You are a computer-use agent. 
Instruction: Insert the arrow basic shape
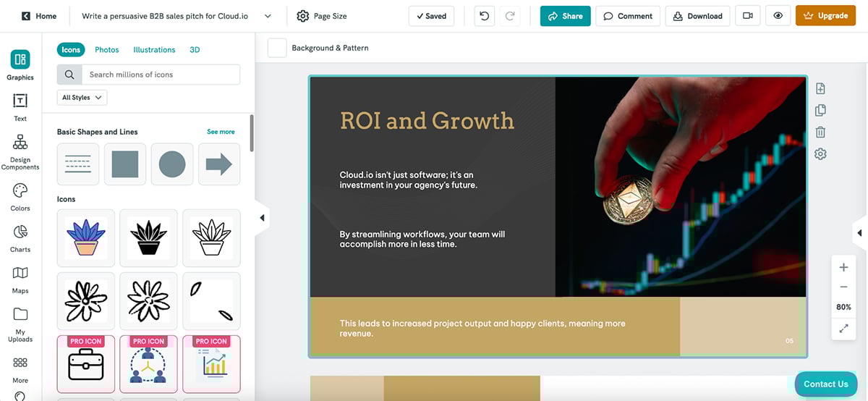219,164
